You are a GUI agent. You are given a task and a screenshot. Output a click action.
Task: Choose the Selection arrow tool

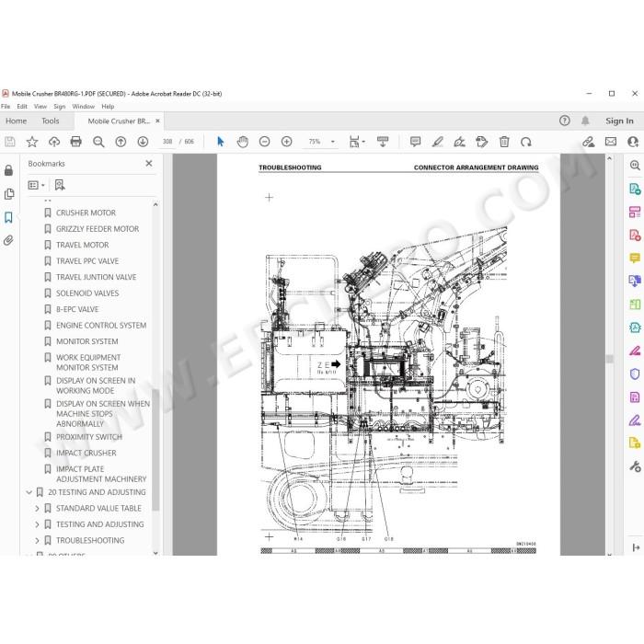[221, 142]
